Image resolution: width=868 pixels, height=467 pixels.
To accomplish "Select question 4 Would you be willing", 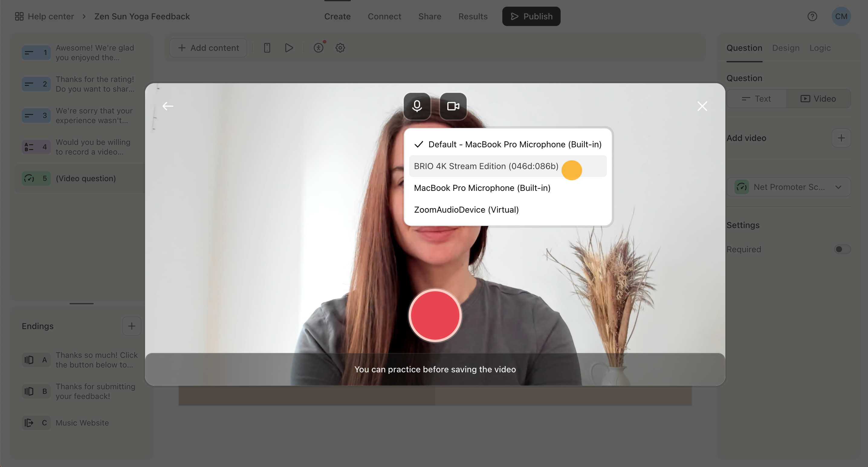I will pos(81,147).
